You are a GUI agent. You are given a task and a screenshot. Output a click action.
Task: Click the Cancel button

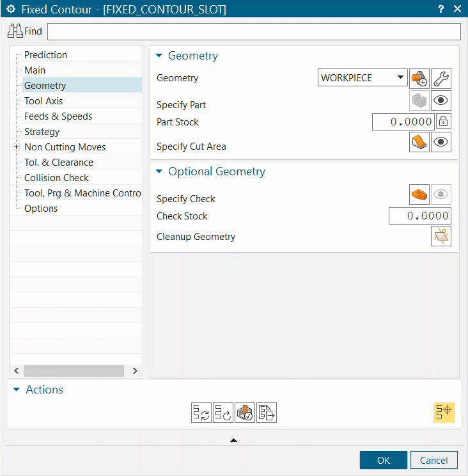[433, 460]
